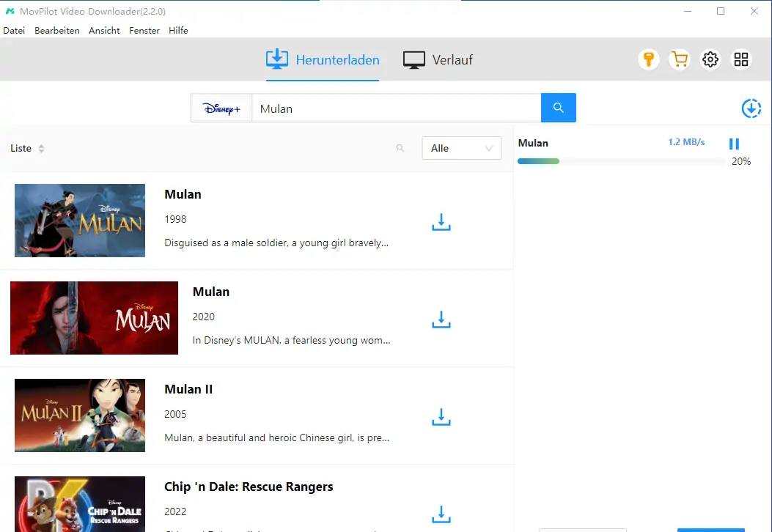Click the four-squares grid icon

[741, 59]
